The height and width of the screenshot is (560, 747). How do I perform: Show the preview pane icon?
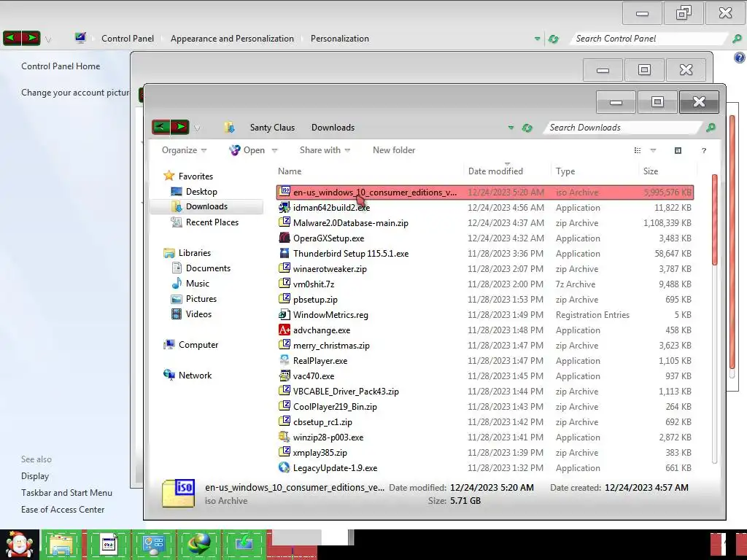(x=678, y=150)
